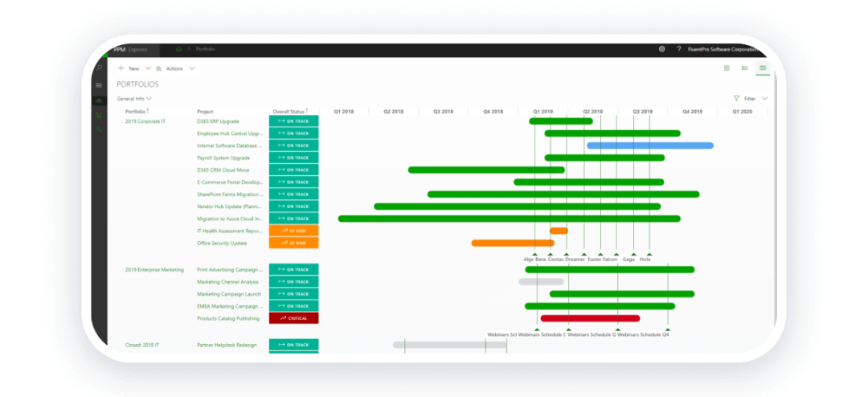The height and width of the screenshot is (397, 868).
Task: Open the Products Catalog Publishing project
Action: click(228, 318)
